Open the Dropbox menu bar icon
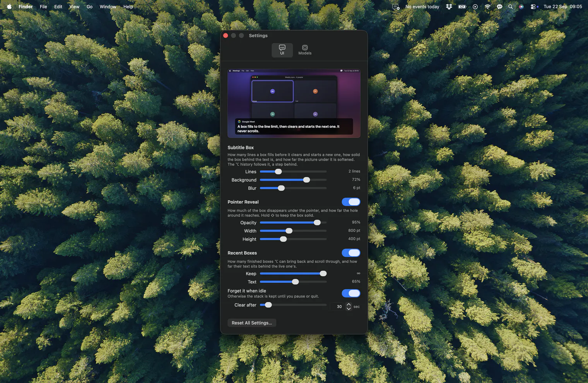The height and width of the screenshot is (383, 588). click(x=449, y=7)
